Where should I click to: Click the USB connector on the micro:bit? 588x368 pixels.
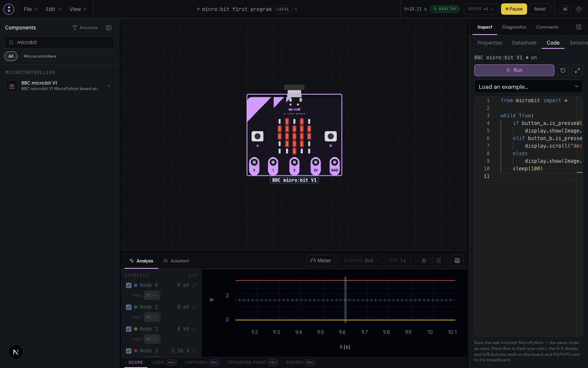294,90
